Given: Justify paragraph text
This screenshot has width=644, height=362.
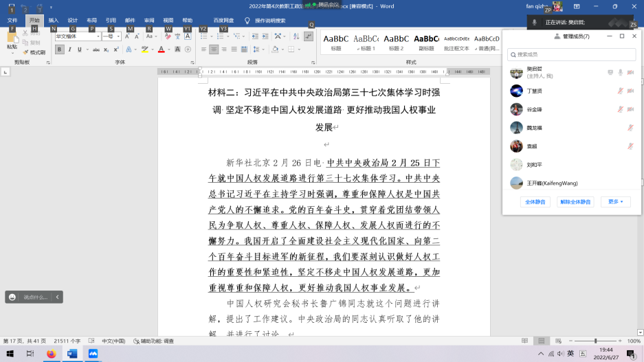Looking at the screenshot, I should pos(234,49).
